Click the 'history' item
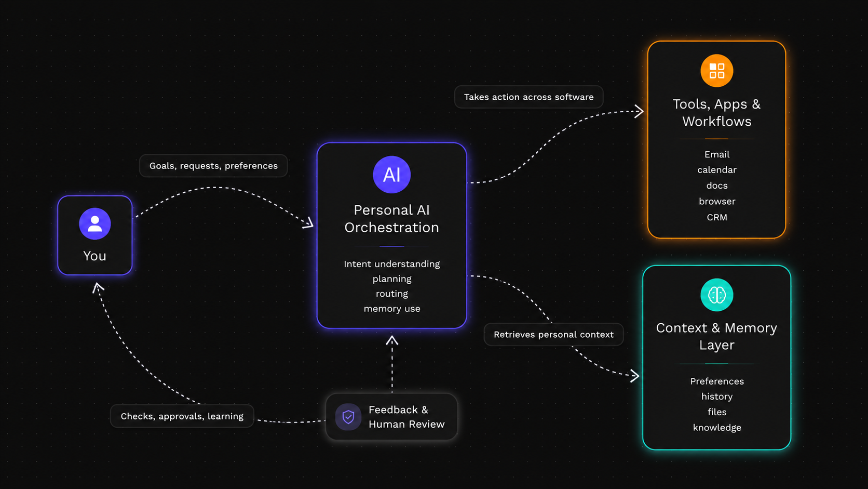This screenshot has width=868, height=489. (717, 397)
